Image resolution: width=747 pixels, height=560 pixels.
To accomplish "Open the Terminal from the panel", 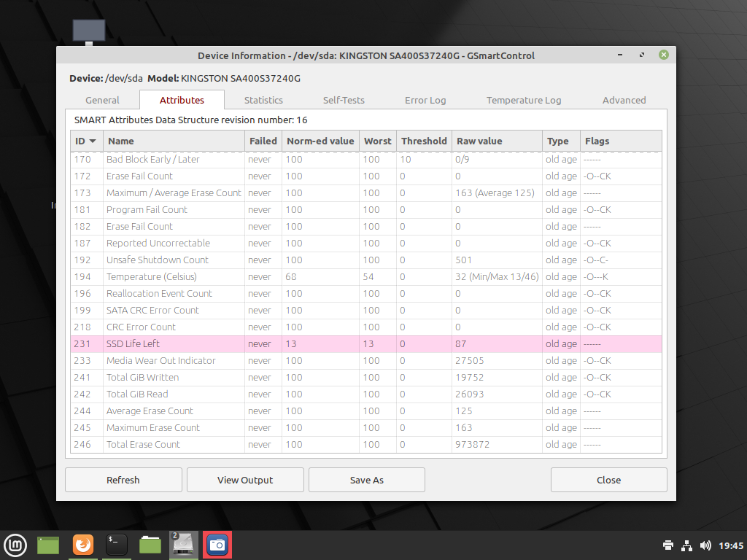I will click(117, 545).
